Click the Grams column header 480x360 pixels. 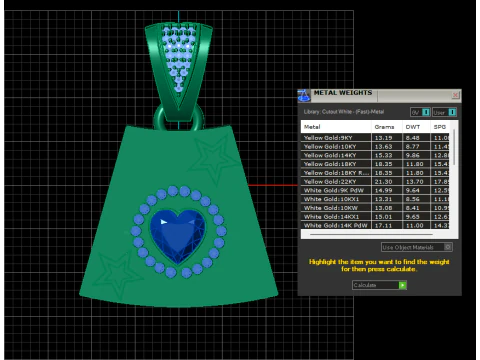pos(387,127)
